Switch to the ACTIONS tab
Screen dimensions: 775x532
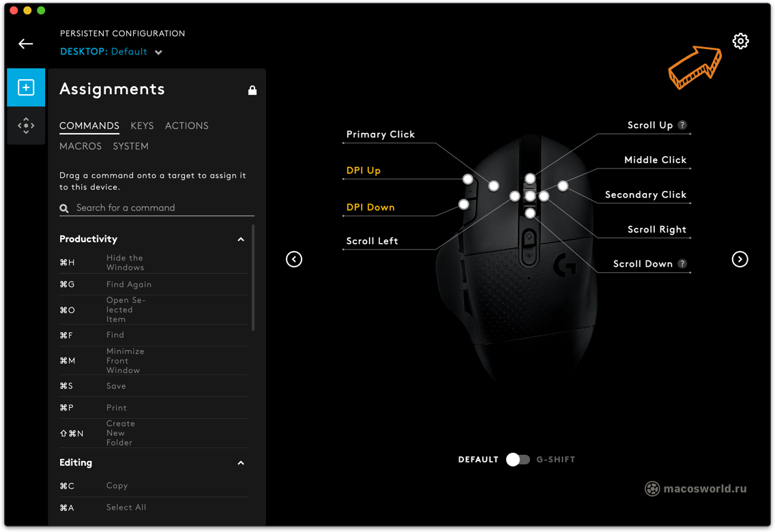pyautogui.click(x=187, y=125)
